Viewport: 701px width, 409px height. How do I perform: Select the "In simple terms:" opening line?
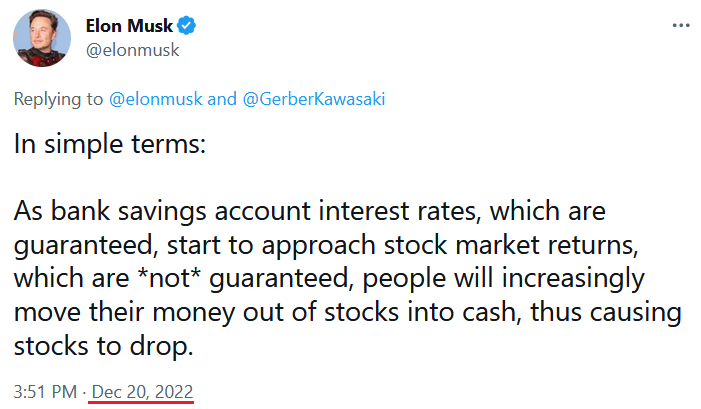click(x=110, y=144)
